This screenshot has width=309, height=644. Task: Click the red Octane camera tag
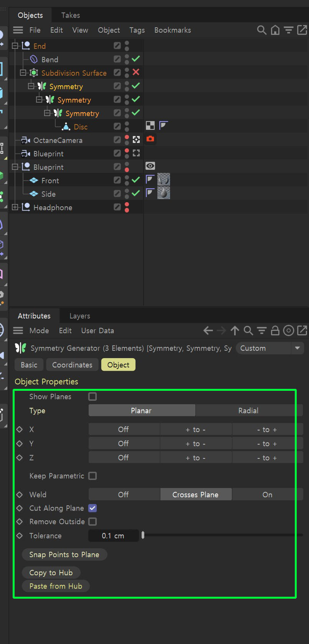(150, 139)
